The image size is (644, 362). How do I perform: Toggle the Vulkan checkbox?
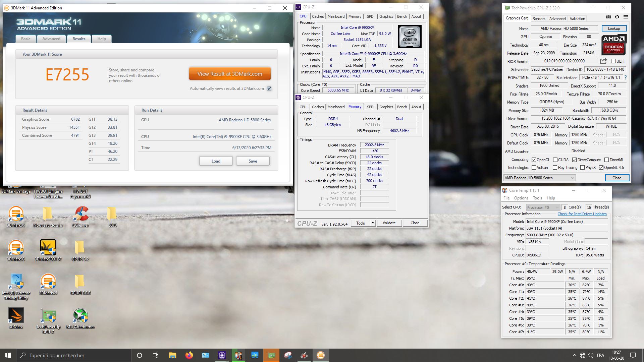tap(534, 168)
